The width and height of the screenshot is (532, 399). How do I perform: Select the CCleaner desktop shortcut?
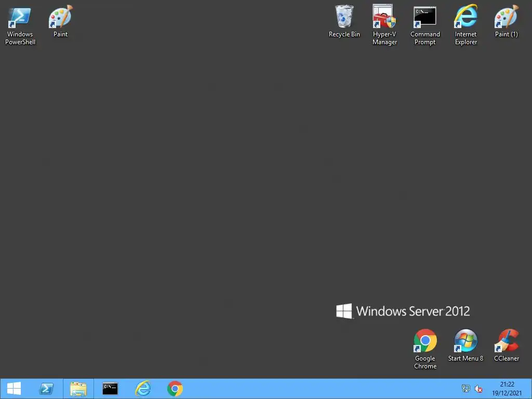[506, 345]
